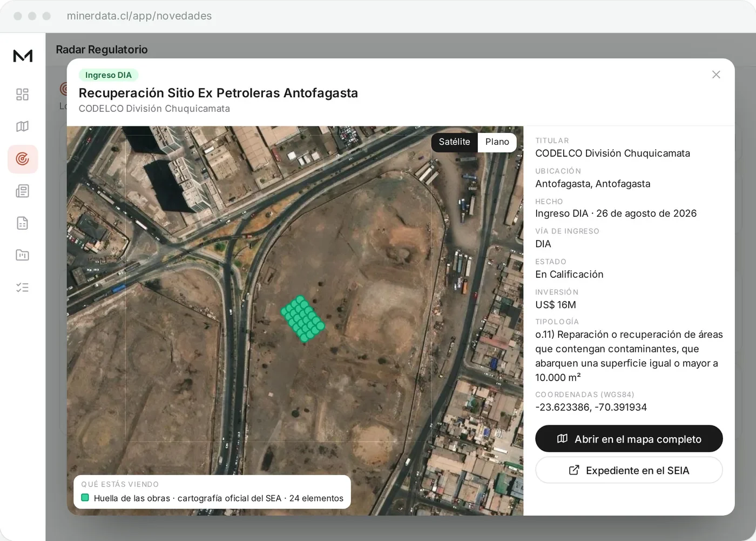Open the map view icon in sidebar
The height and width of the screenshot is (541, 756).
pyautogui.click(x=23, y=126)
